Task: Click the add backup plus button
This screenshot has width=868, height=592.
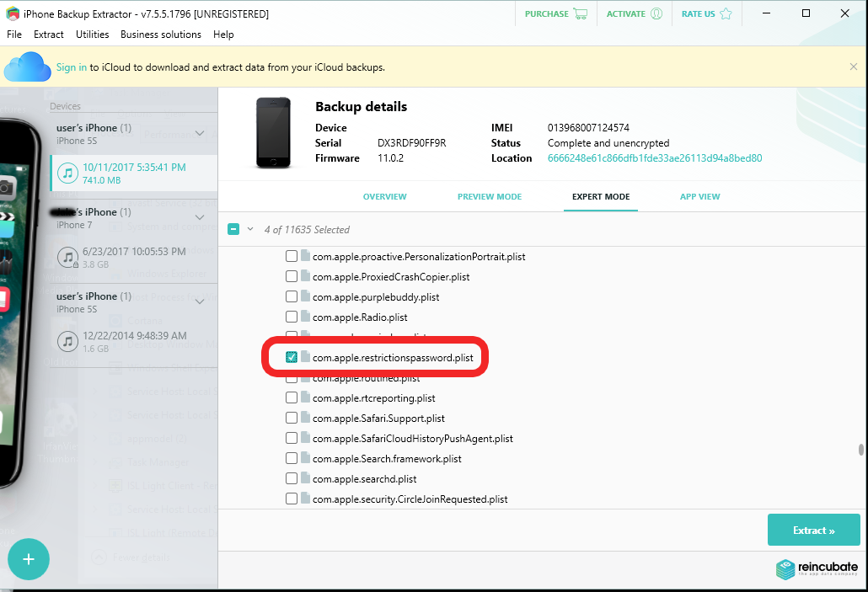Action: tap(29, 559)
